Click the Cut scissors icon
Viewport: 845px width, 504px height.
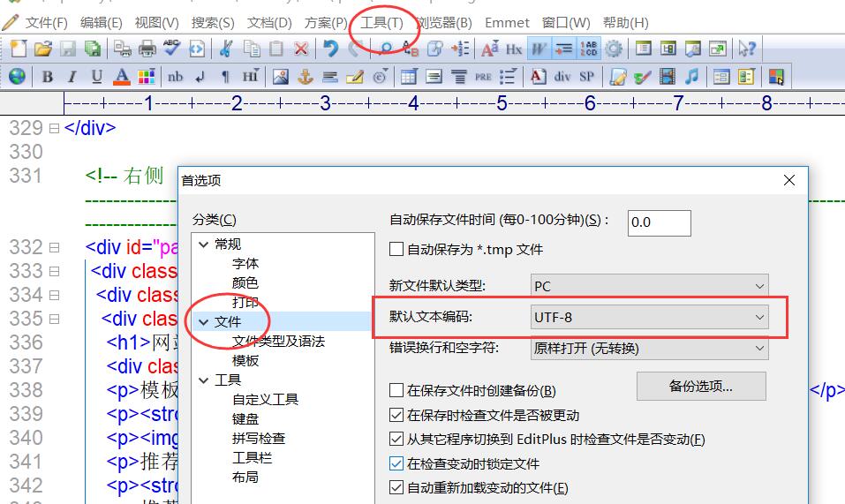click(x=227, y=49)
